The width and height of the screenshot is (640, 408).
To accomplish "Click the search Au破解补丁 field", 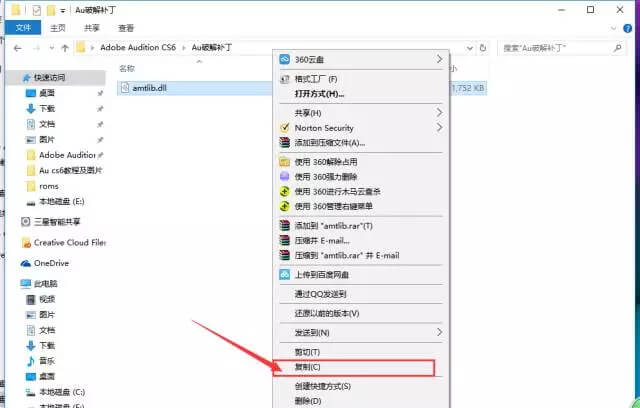I will click(x=561, y=48).
